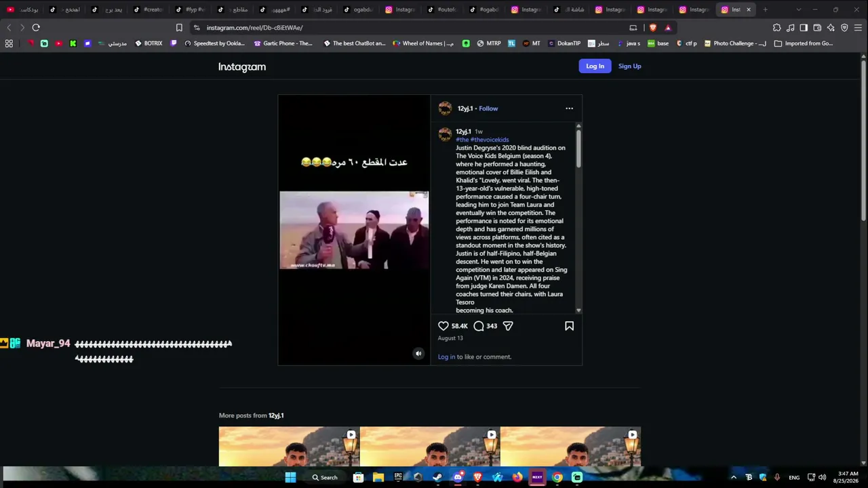This screenshot has width=868, height=488.
Task: Open the 12yj.1 username in the caption
Action: coord(463,131)
